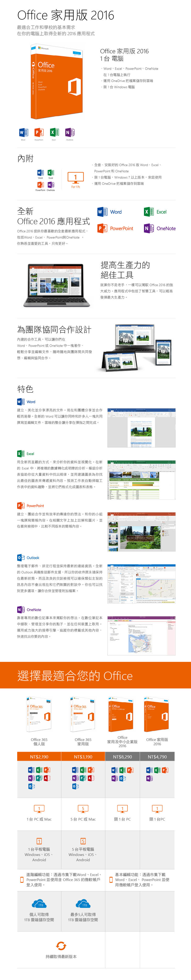This screenshot has height=980, width=191.
Task: Open the PowerPoint Pacific Northwest screenshot
Action: (141, 531)
